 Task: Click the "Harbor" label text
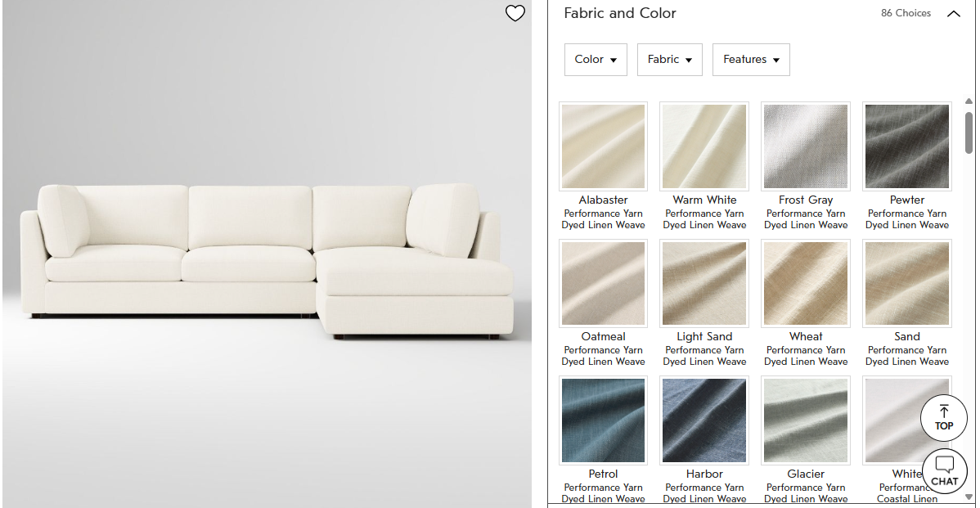(704, 474)
